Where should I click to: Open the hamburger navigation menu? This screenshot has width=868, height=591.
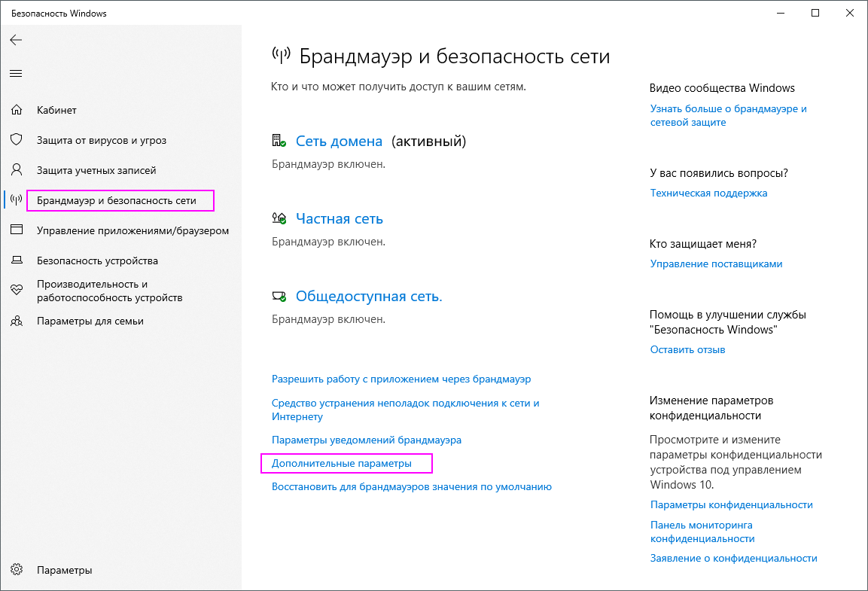(x=16, y=74)
